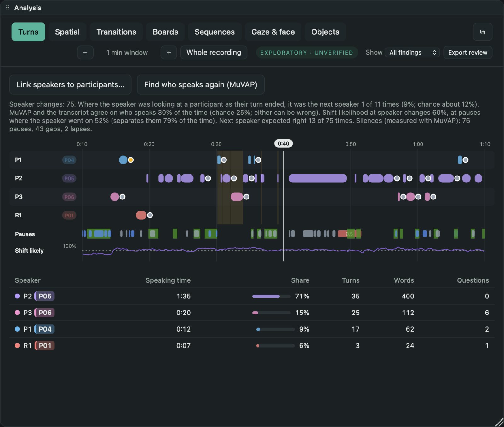The height and width of the screenshot is (427, 504).
Task: Click the 1 min window label
Action: pos(127,53)
